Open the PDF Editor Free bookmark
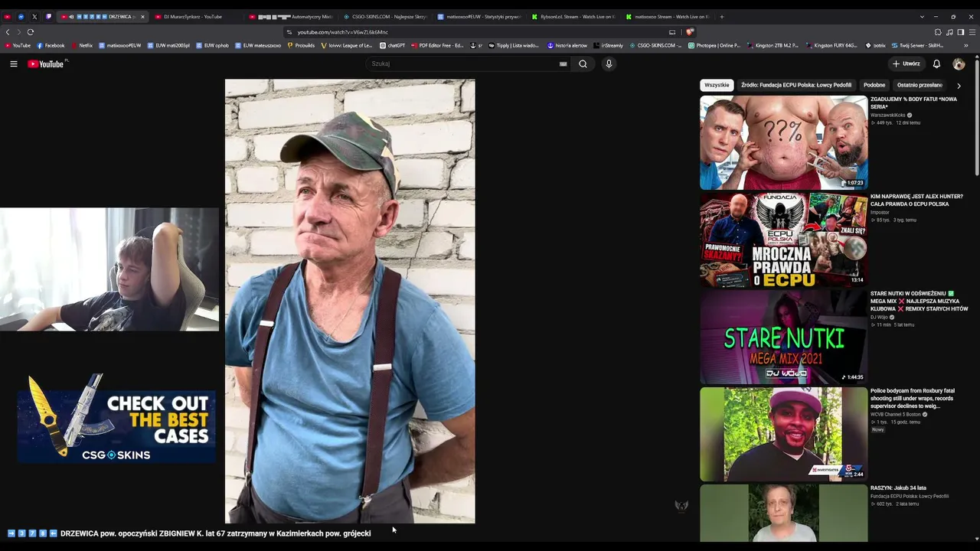 pyautogui.click(x=438, y=46)
